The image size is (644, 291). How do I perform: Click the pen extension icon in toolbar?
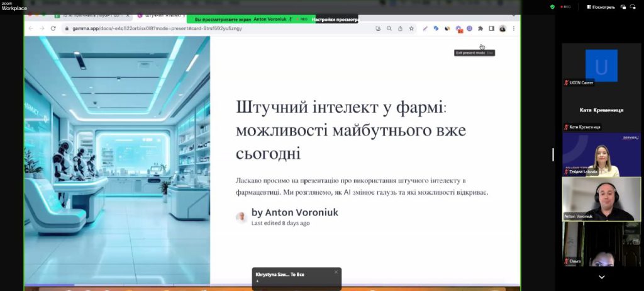[425, 28]
